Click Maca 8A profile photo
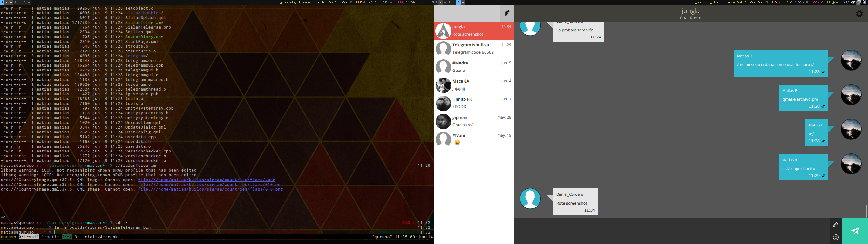This screenshot has height=244, width=868. (443, 85)
